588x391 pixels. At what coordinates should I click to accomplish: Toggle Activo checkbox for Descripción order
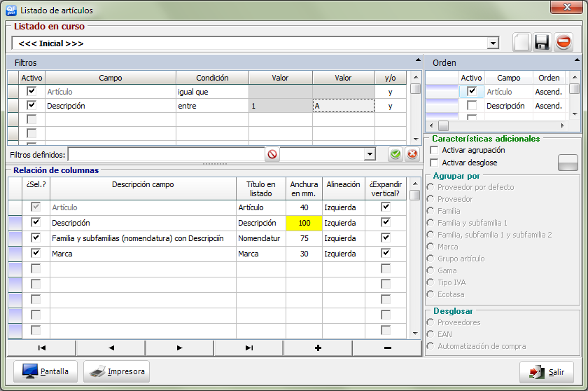click(472, 105)
